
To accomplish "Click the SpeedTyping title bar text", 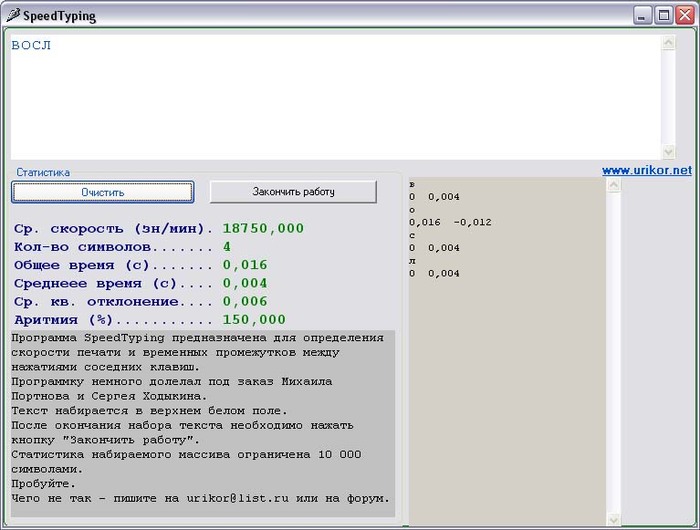I will 59,16.
